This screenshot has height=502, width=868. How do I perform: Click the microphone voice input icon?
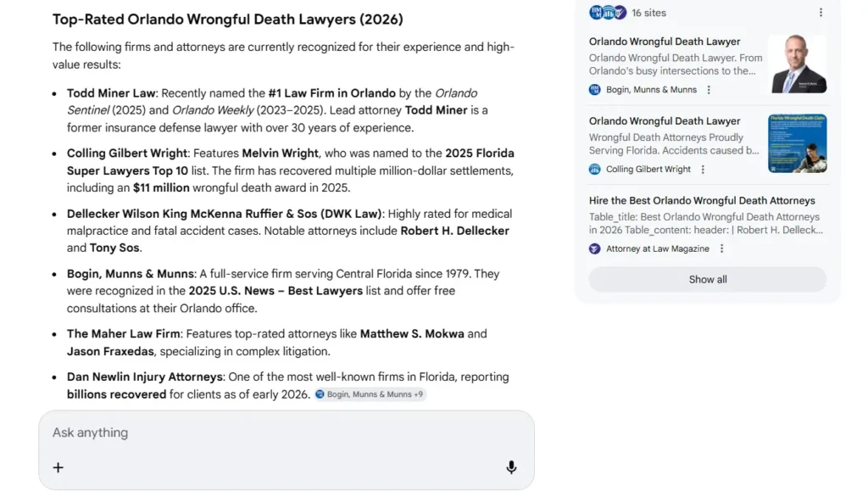(511, 467)
